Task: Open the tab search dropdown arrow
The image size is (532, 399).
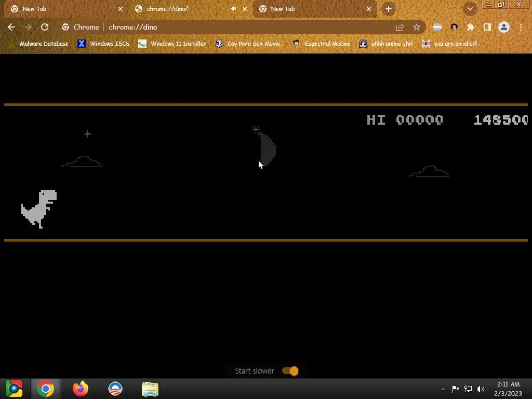Action: (470, 9)
